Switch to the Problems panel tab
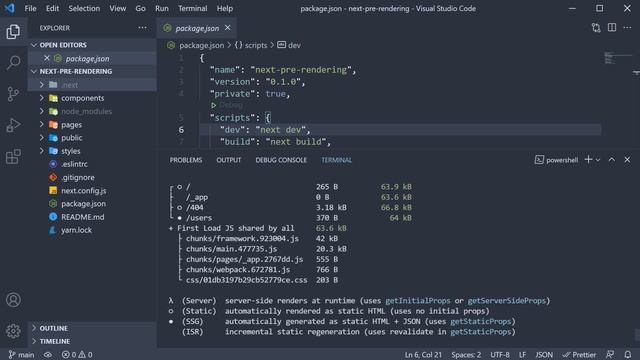The height and width of the screenshot is (360, 640). tap(186, 160)
